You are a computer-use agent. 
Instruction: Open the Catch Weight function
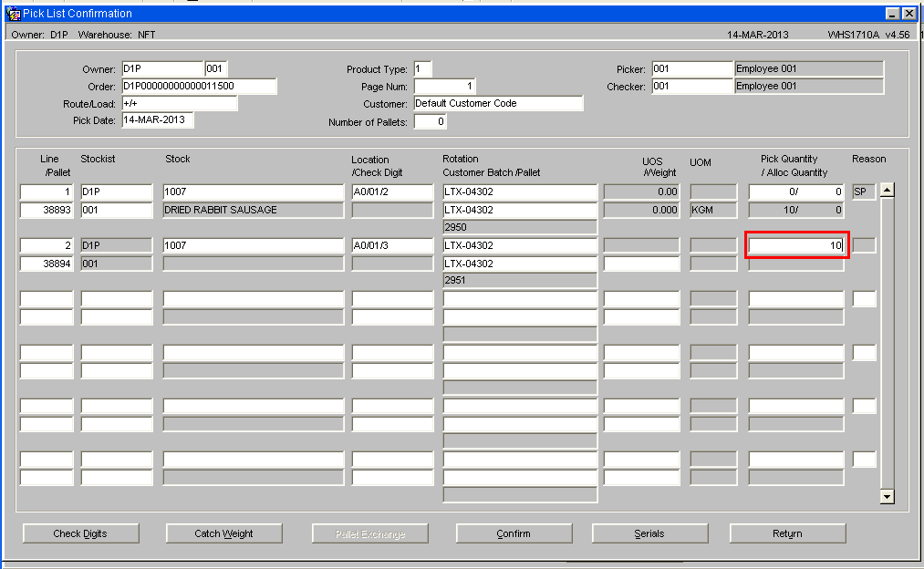(223, 533)
